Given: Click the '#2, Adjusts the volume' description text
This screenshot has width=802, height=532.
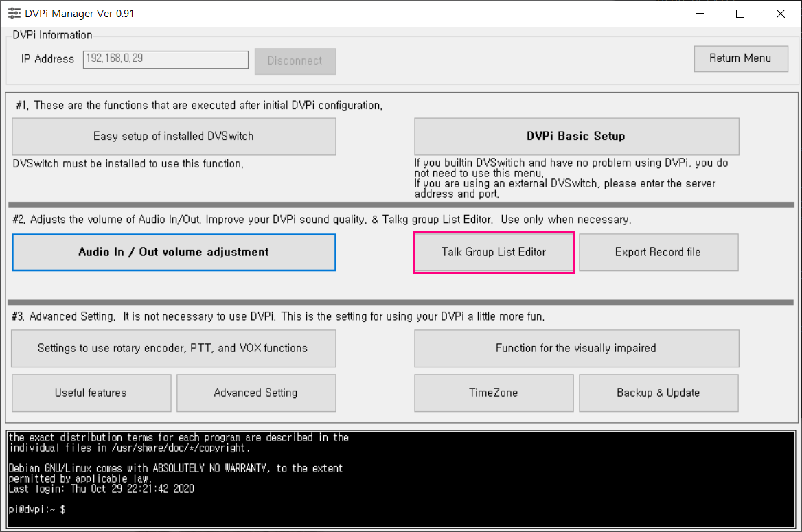Looking at the screenshot, I should (x=322, y=220).
